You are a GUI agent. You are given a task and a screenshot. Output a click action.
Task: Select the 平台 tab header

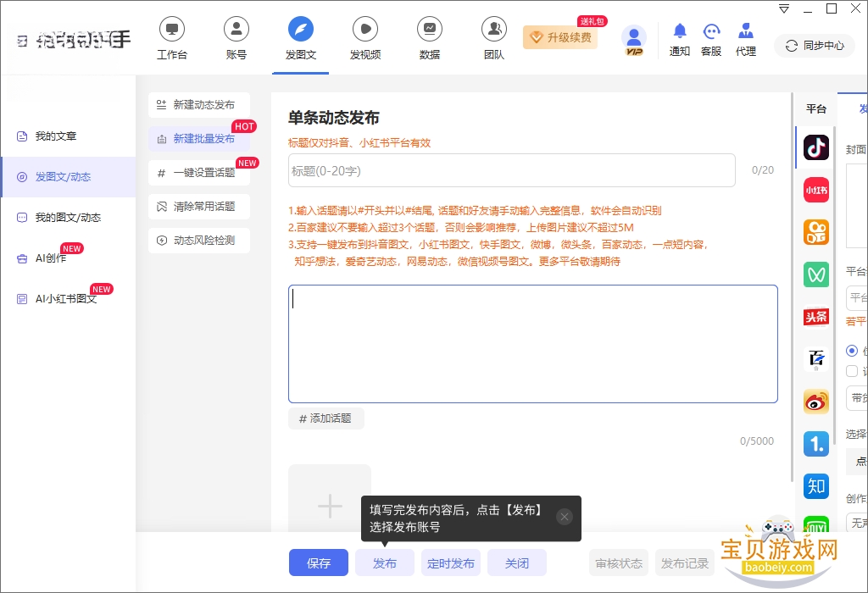816,109
